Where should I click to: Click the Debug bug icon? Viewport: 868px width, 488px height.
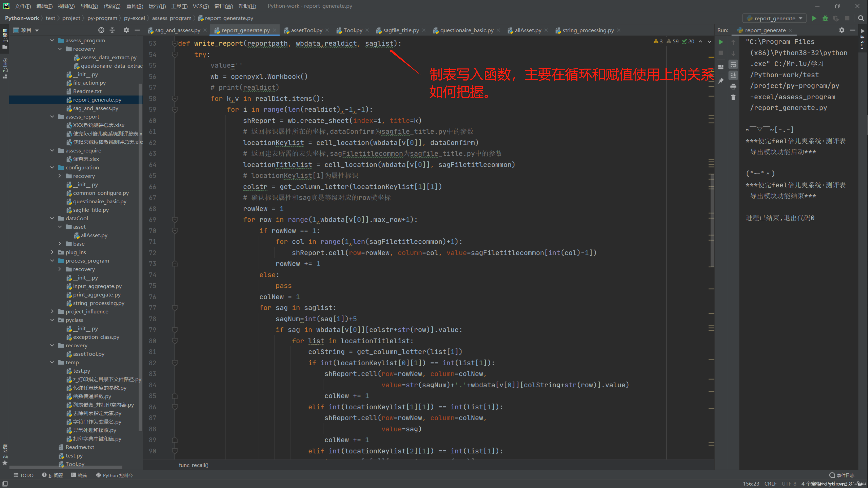click(x=825, y=18)
